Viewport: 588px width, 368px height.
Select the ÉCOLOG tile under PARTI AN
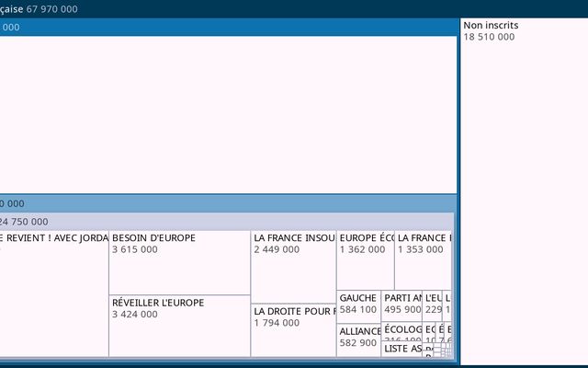click(x=401, y=331)
